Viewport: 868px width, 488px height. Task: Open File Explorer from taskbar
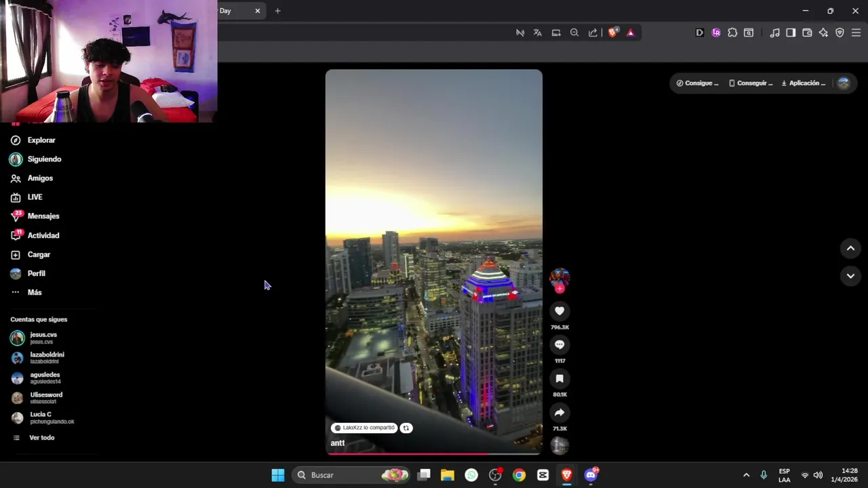(x=447, y=475)
